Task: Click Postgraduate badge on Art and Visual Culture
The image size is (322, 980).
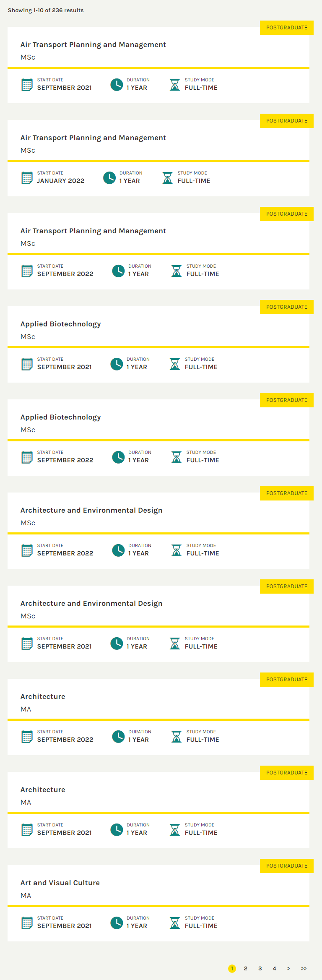Action: (287, 866)
